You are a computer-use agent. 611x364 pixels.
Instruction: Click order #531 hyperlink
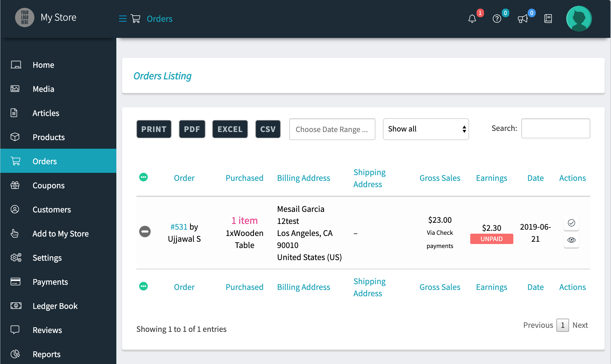[179, 226]
